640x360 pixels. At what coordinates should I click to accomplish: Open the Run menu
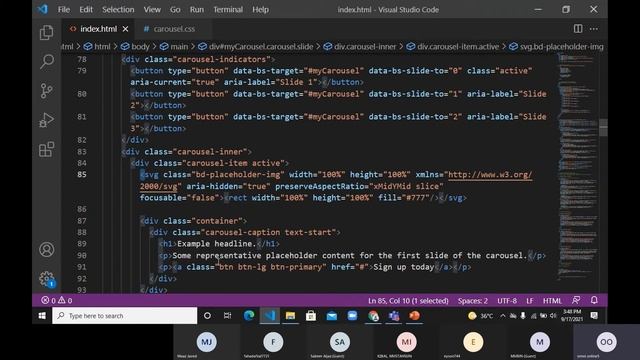tap(197, 9)
